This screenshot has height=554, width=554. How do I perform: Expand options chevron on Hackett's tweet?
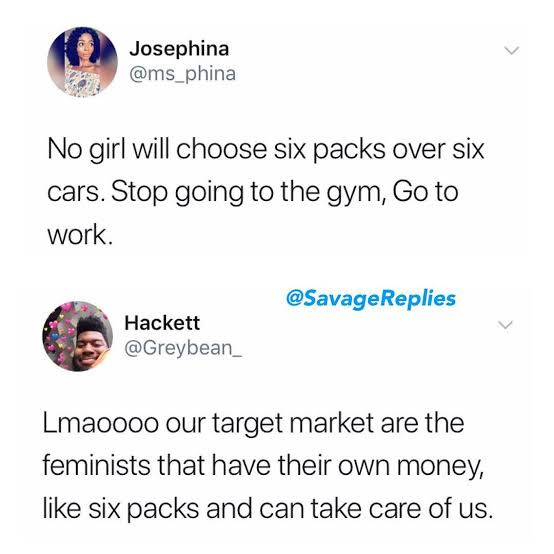(505, 324)
